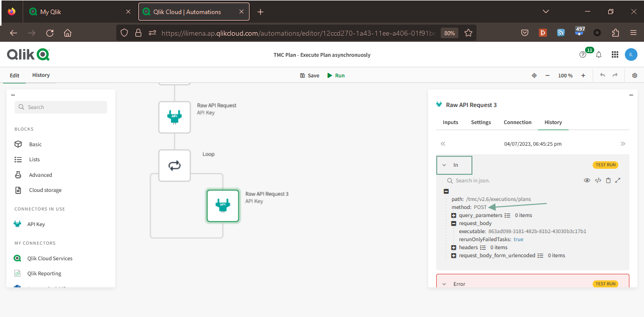Expand the Error section

click(x=444, y=284)
